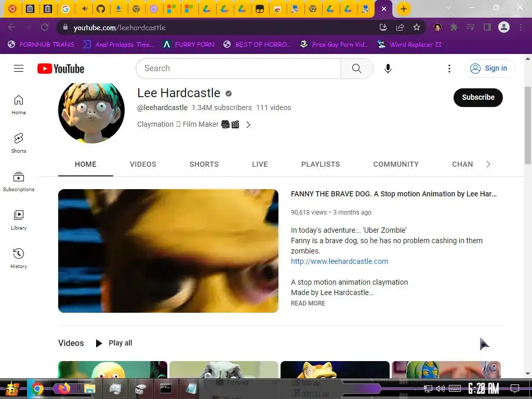
Task: Reload the page with refresh icon
Action: pyautogui.click(x=45, y=27)
